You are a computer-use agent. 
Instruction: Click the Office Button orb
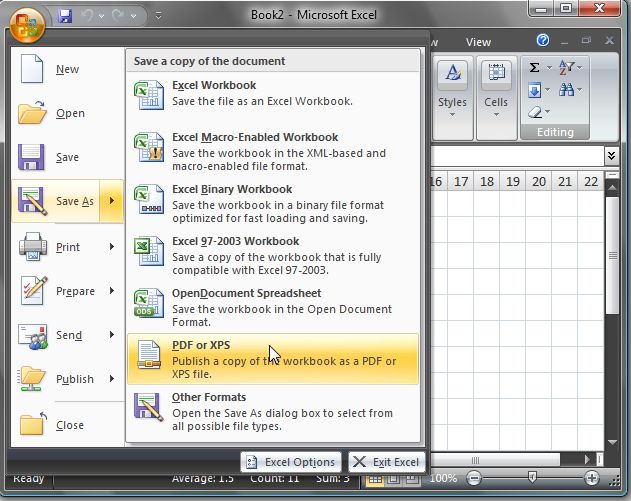27,24
